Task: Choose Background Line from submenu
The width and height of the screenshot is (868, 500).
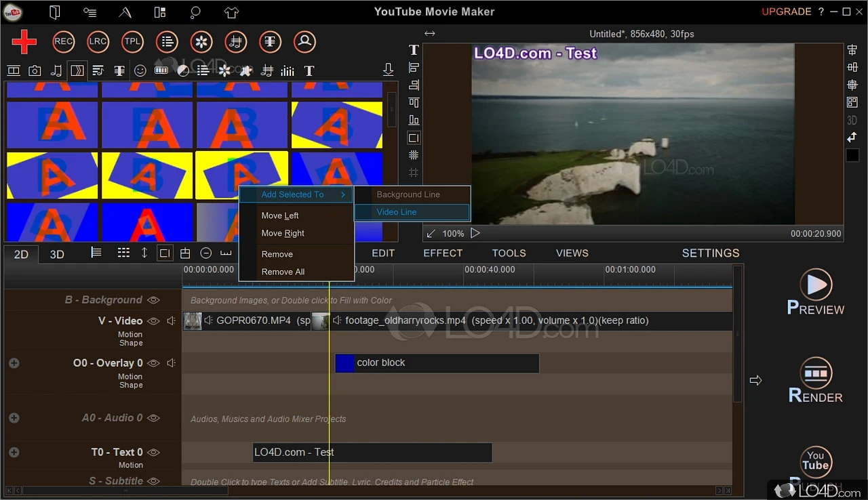Action: coord(412,194)
